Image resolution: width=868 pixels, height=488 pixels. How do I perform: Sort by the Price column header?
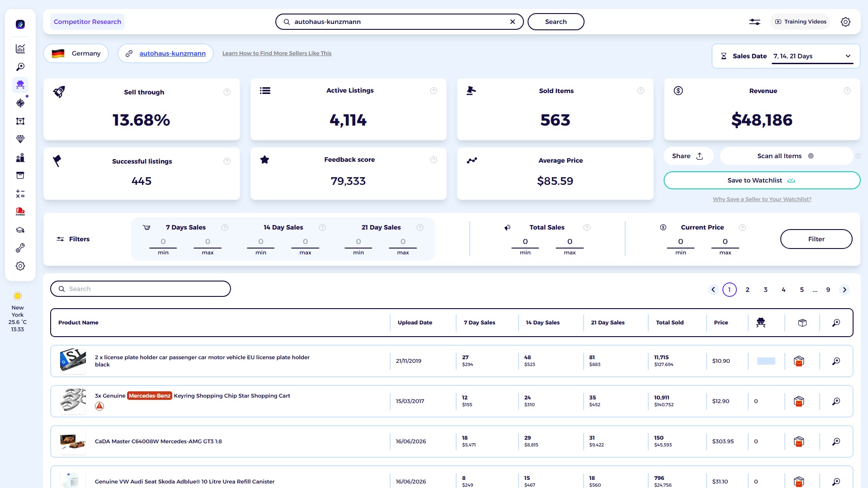pyautogui.click(x=721, y=323)
